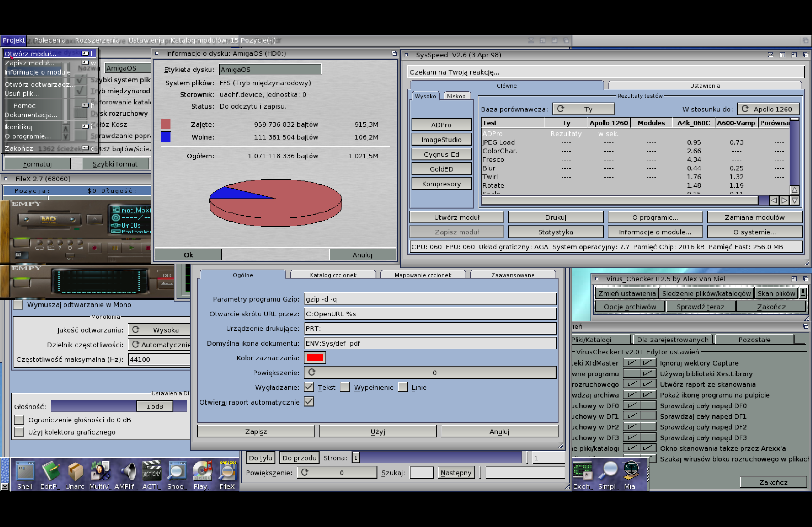
Task: Tick Ograniczenie głośności do 0 dB
Action: point(19,419)
